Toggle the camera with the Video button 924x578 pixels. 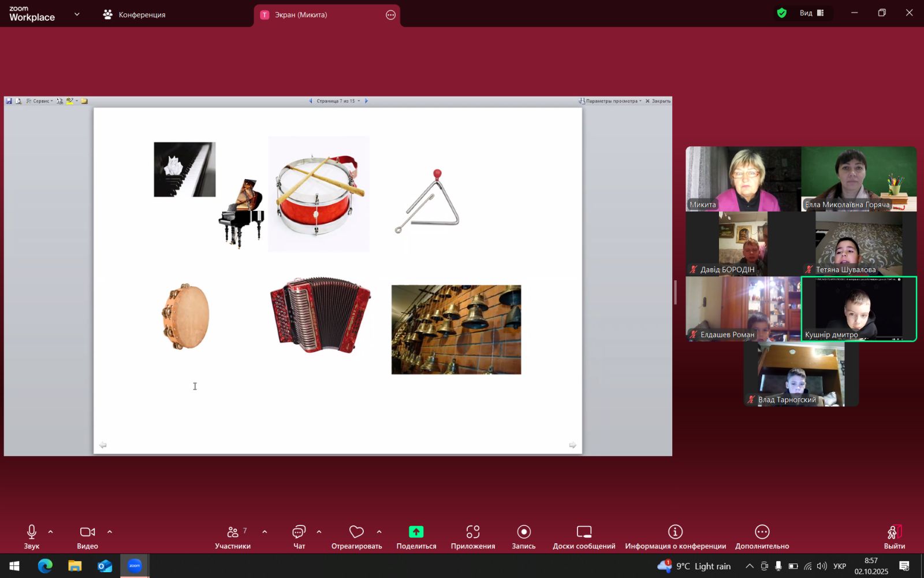click(87, 536)
